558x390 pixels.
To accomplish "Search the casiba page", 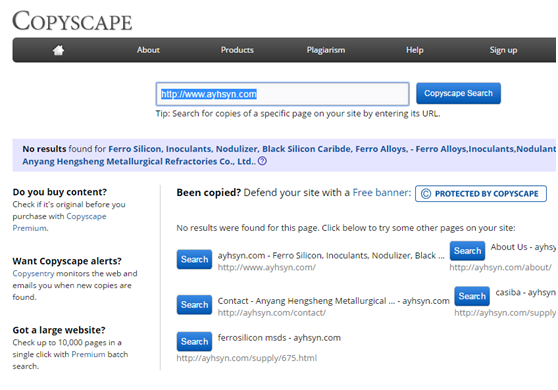I will (x=472, y=296).
